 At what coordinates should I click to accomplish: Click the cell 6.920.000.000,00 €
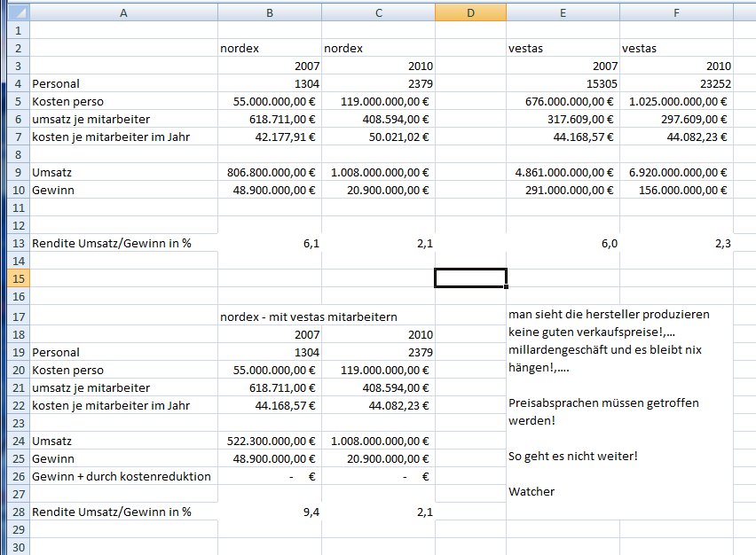coord(676,173)
